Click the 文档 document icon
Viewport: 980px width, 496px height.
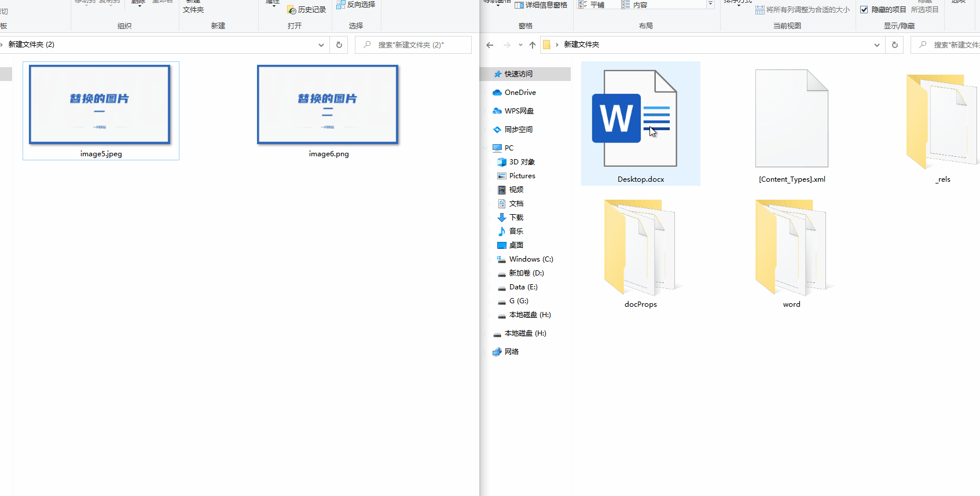[x=502, y=204]
